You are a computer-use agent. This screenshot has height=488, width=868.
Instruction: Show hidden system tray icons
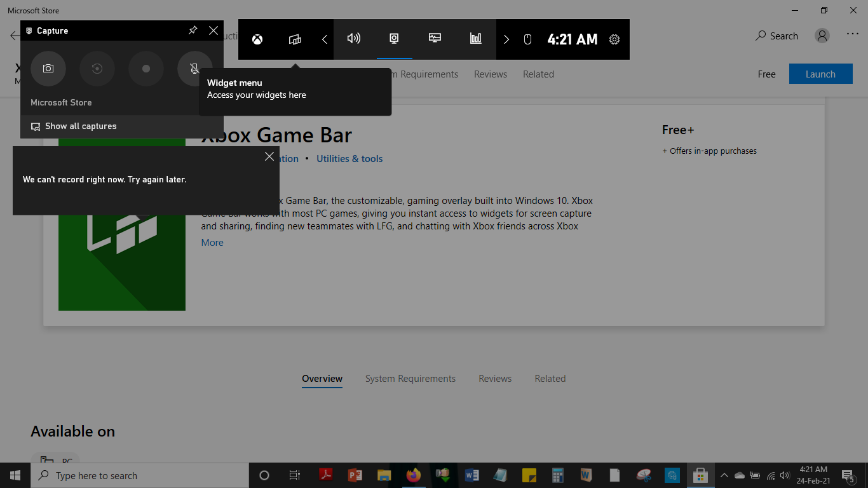(724, 475)
